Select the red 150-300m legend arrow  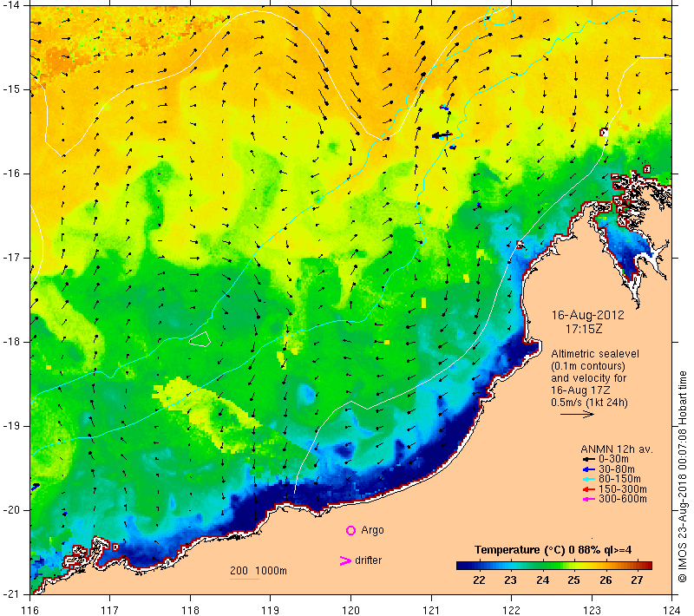pyautogui.click(x=588, y=489)
